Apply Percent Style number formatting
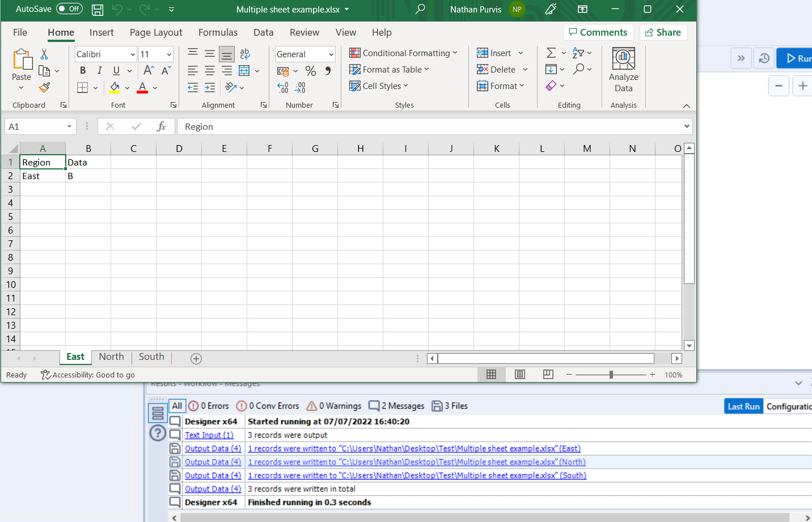This screenshot has height=522, width=812. click(x=310, y=71)
